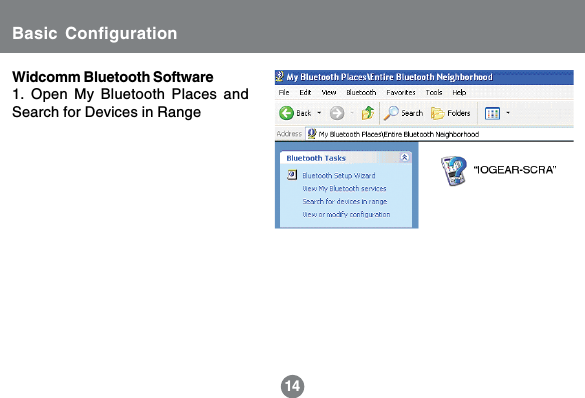Click the Bluetooth Tasks panel header
Image resolution: width=585 pixels, height=398 pixels.
coord(346,158)
